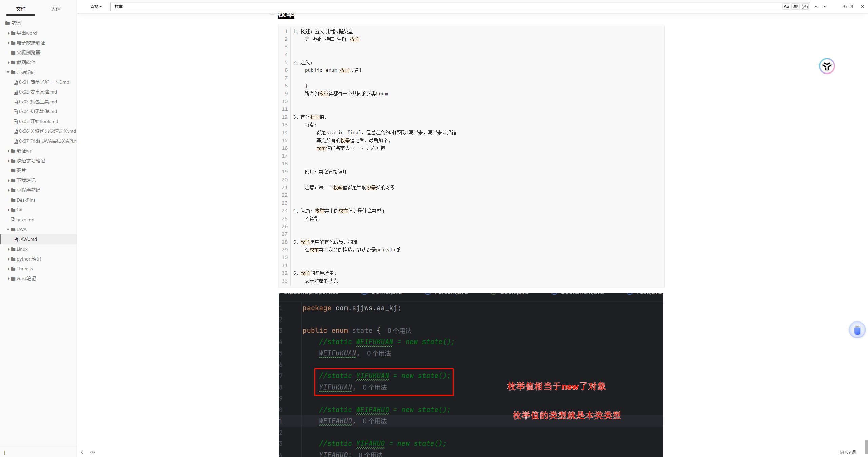Open the 查找 dropdown menu
This screenshot has height=457, width=868.
[x=96, y=6]
